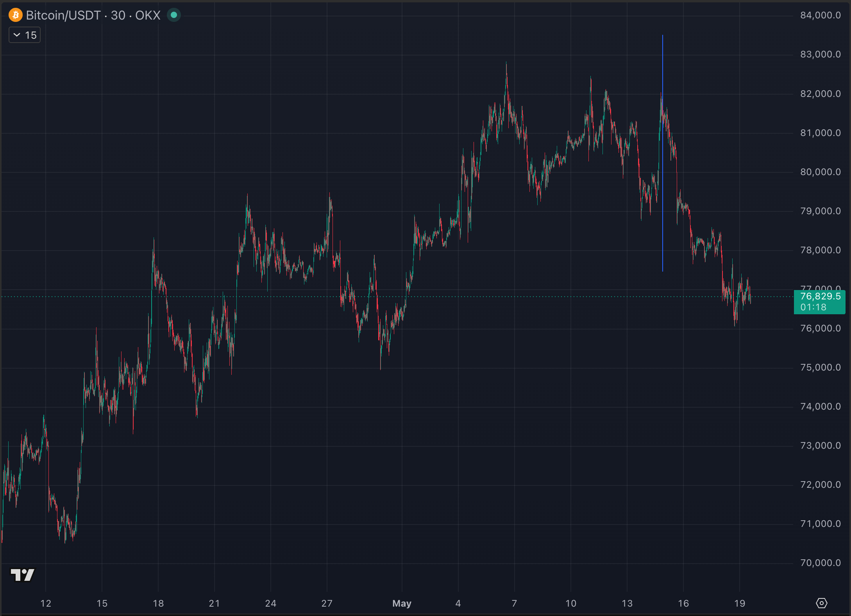Click the 79,000.0 price axis label
This screenshot has width=851, height=616.
[x=821, y=211]
